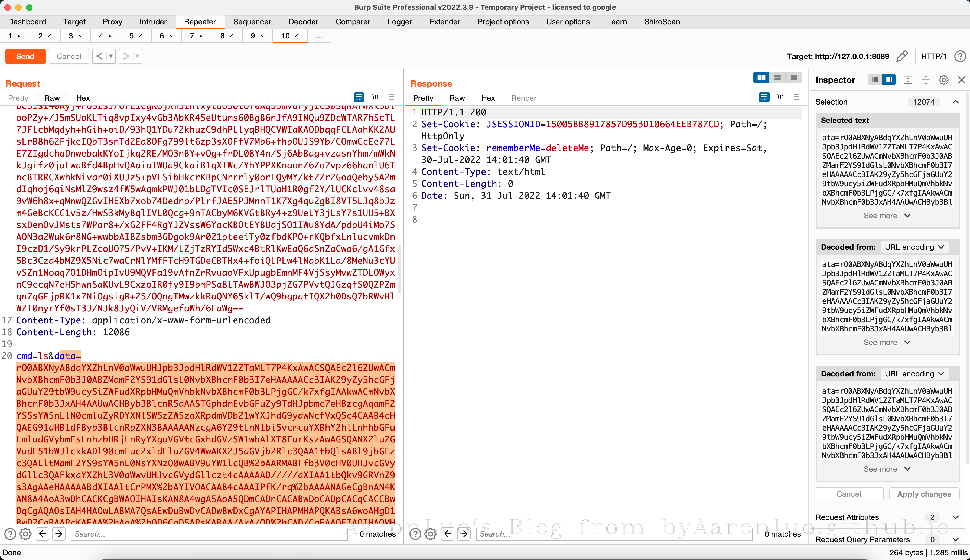Expand Request Attributes section
The image size is (970, 560).
pos(955,517)
